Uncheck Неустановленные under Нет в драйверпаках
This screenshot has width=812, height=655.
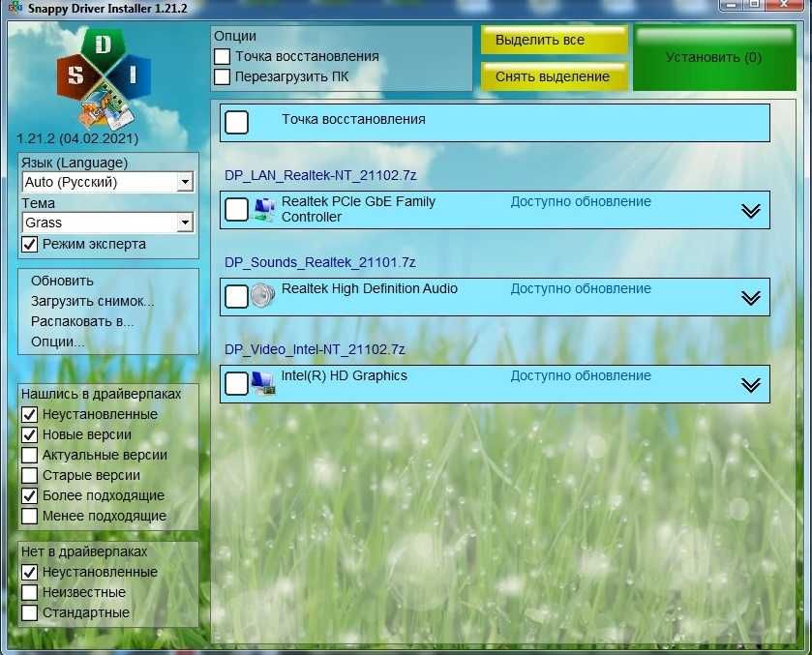(29, 572)
